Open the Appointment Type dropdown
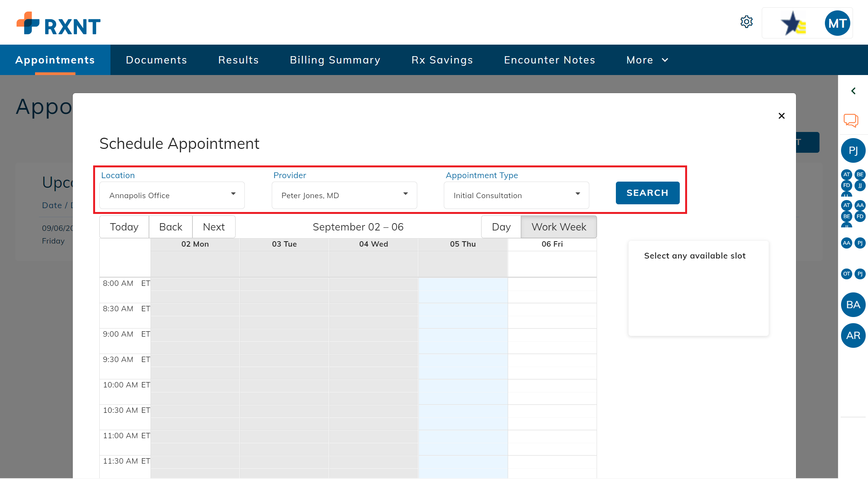The image size is (868, 479). 516,195
